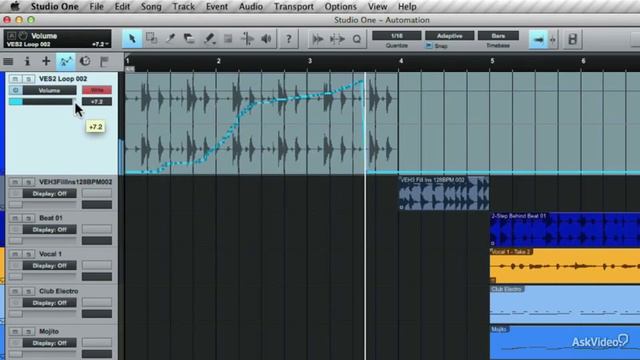The height and width of the screenshot is (360, 640).
Task: Open the Bars Timebase dropdown
Action: pyautogui.click(x=498, y=36)
